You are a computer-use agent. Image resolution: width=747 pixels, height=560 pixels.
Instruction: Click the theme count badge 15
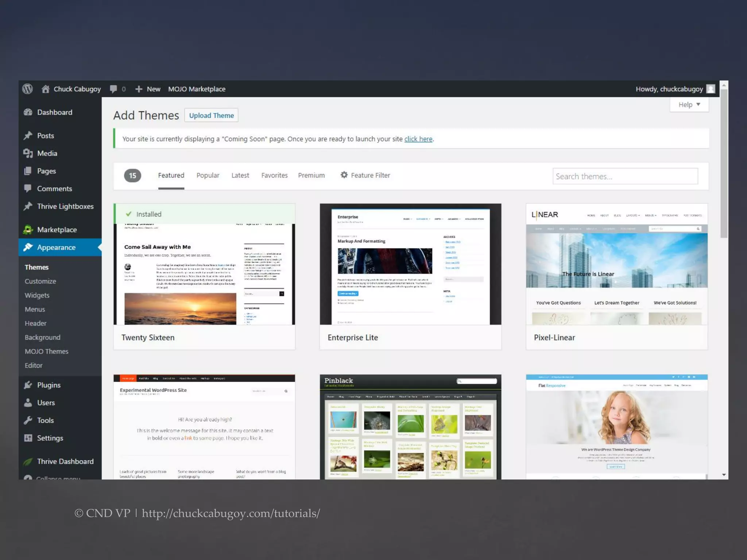coord(132,176)
